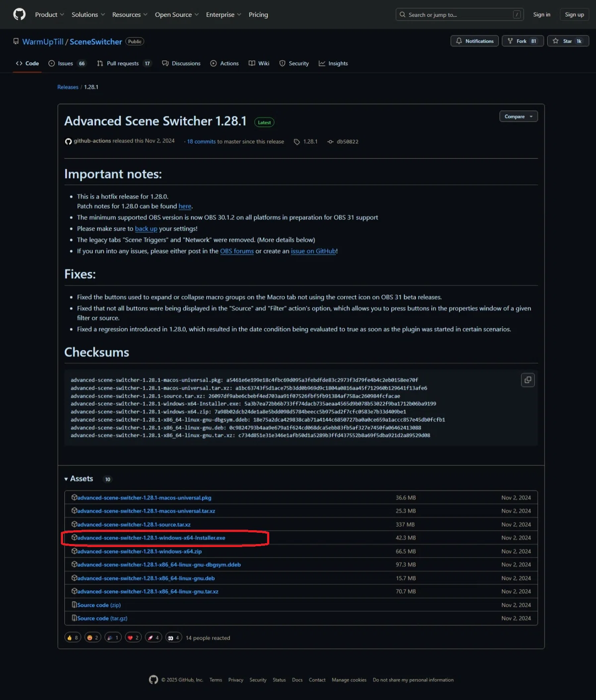
Task: Open the Pull requests tab
Action: (x=124, y=64)
